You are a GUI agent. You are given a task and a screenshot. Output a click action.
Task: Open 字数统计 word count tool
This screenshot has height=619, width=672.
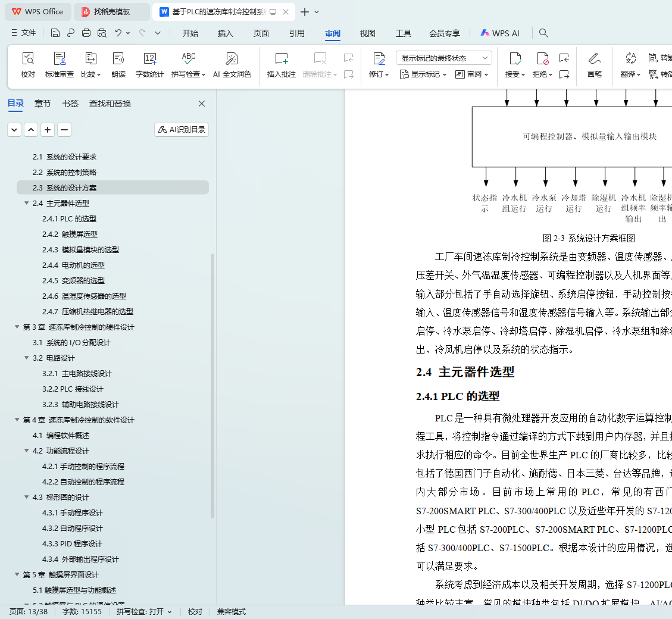coord(149,65)
